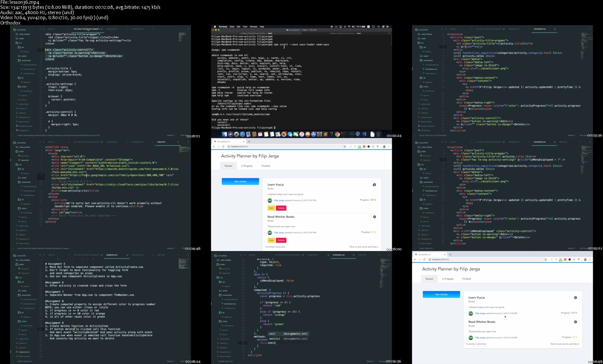
Task: Click Chrome profile avatar in 00:06:00 frame
Action: 384,147
